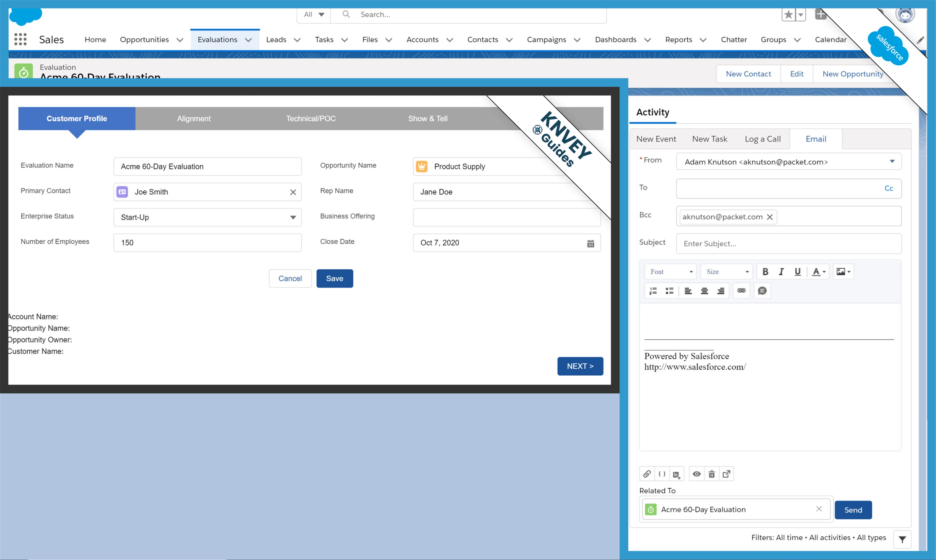The height and width of the screenshot is (560, 936).
Task: Expand the Evaluations nav dropdown chevron
Action: click(248, 40)
